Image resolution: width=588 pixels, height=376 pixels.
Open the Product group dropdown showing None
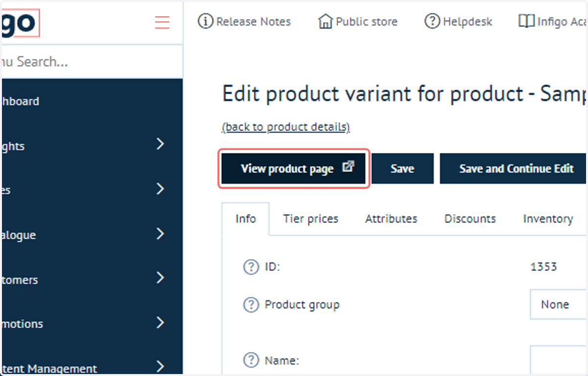tap(559, 304)
